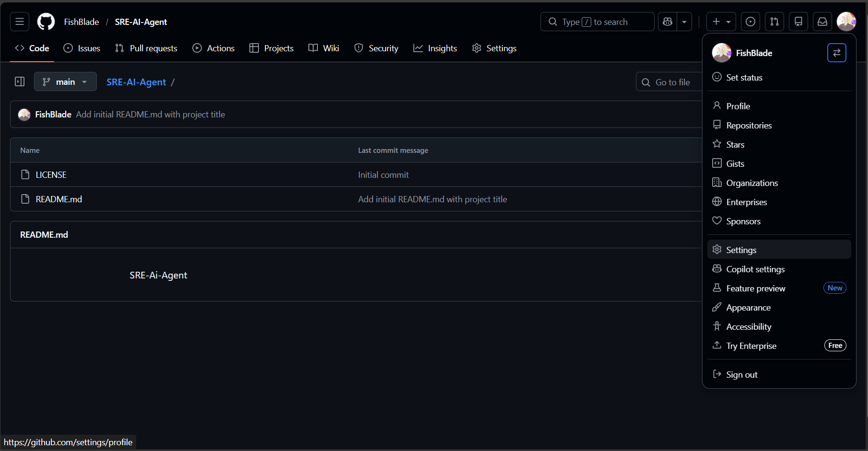Switch to the Issues tab
The height and width of the screenshot is (451, 868).
coord(82,48)
